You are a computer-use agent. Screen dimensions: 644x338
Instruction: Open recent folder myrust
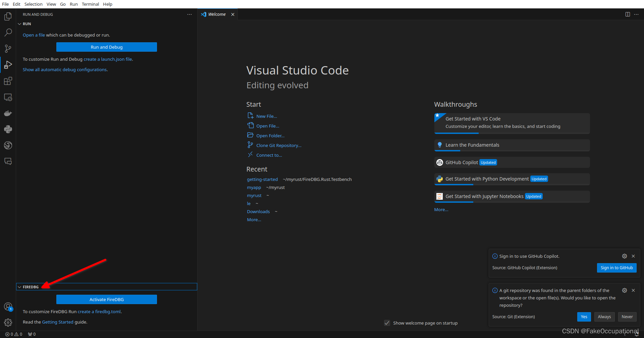coord(254,195)
